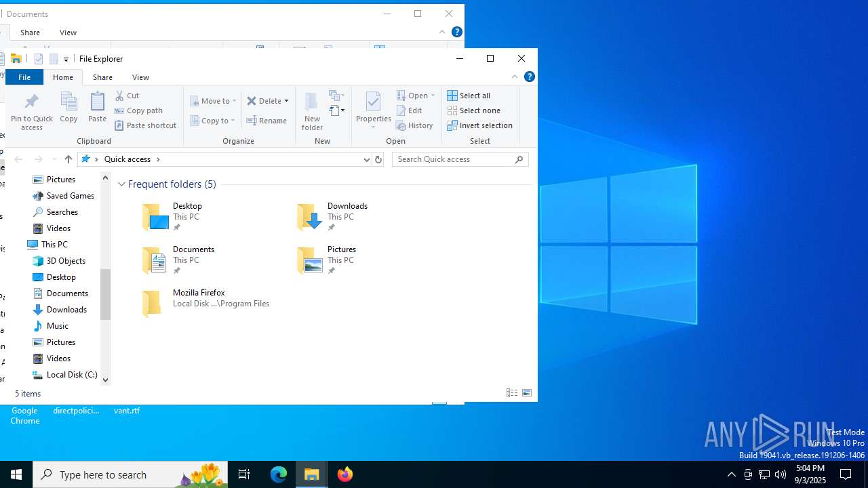Select 3D Objects in navigation pane

[x=59, y=261]
